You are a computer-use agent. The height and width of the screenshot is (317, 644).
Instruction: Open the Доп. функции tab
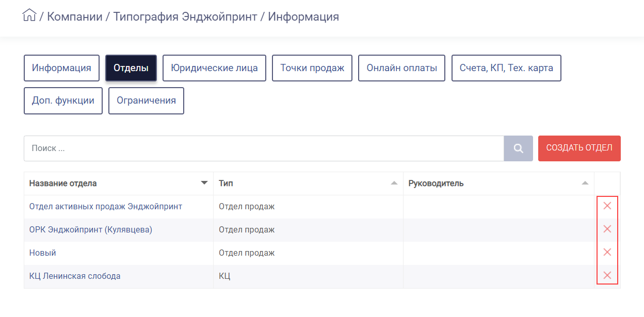(63, 101)
